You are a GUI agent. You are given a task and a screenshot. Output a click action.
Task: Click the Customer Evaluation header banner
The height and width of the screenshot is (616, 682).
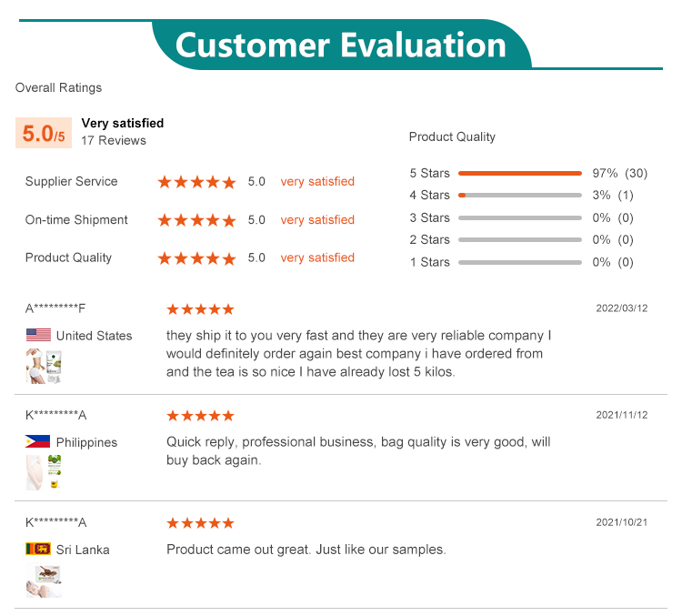click(x=341, y=45)
